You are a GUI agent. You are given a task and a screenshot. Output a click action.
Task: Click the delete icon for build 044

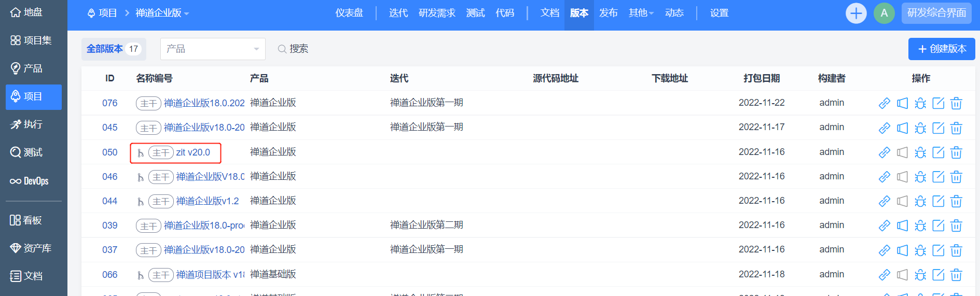pyautogui.click(x=956, y=201)
